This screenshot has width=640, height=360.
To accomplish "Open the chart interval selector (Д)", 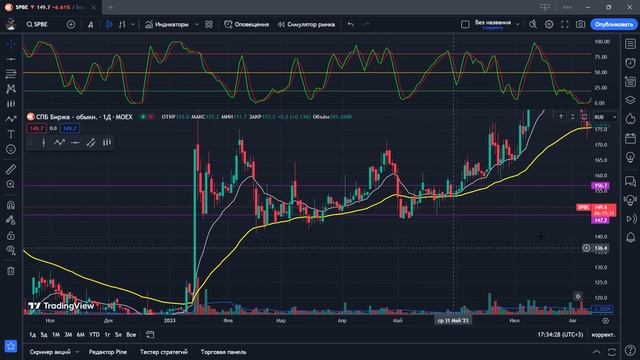I will click(x=91, y=25).
